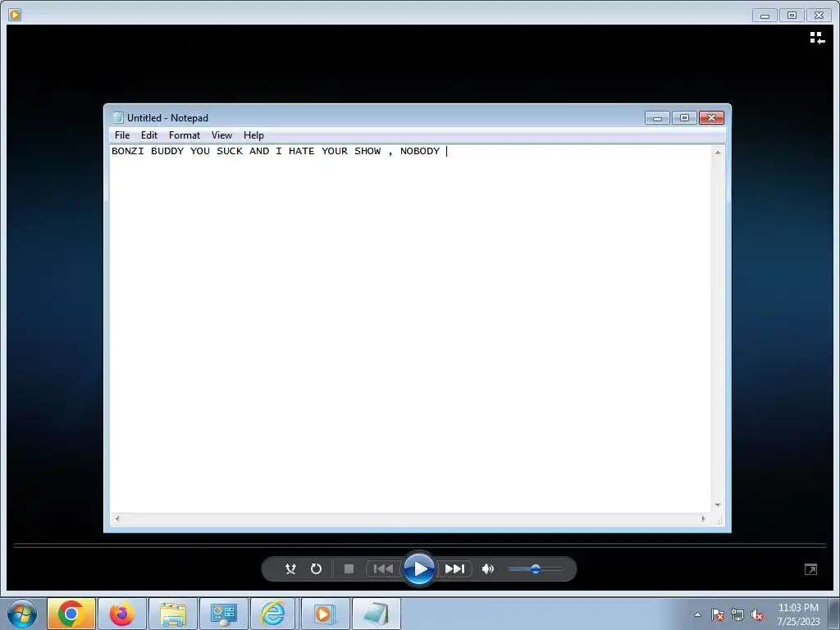Click the muted speaker tray icon
The image size is (840, 630).
click(757, 615)
